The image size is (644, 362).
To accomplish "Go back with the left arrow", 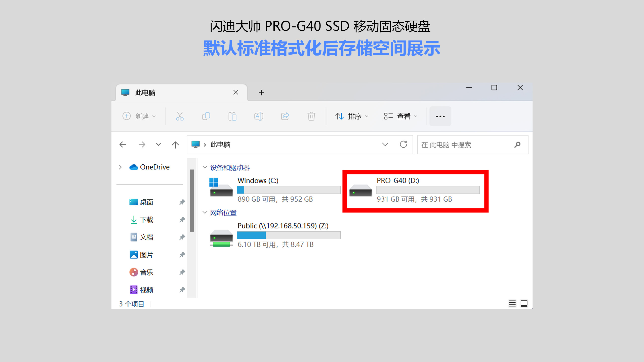I will tap(123, 145).
